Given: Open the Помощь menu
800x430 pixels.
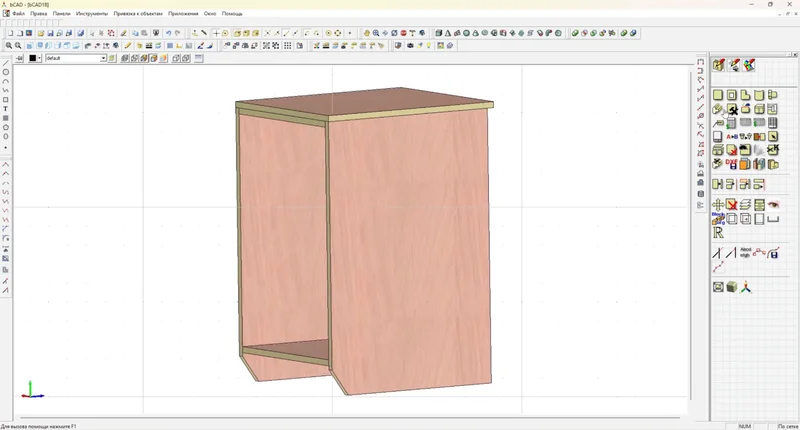Looking at the screenshot, I should tap(232, 14).
